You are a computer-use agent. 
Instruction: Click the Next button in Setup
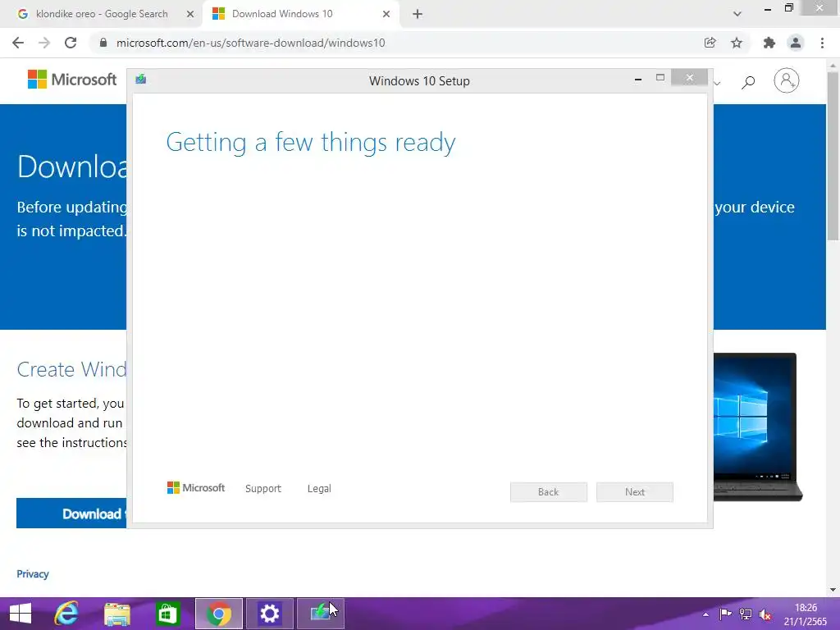(635, 492)
